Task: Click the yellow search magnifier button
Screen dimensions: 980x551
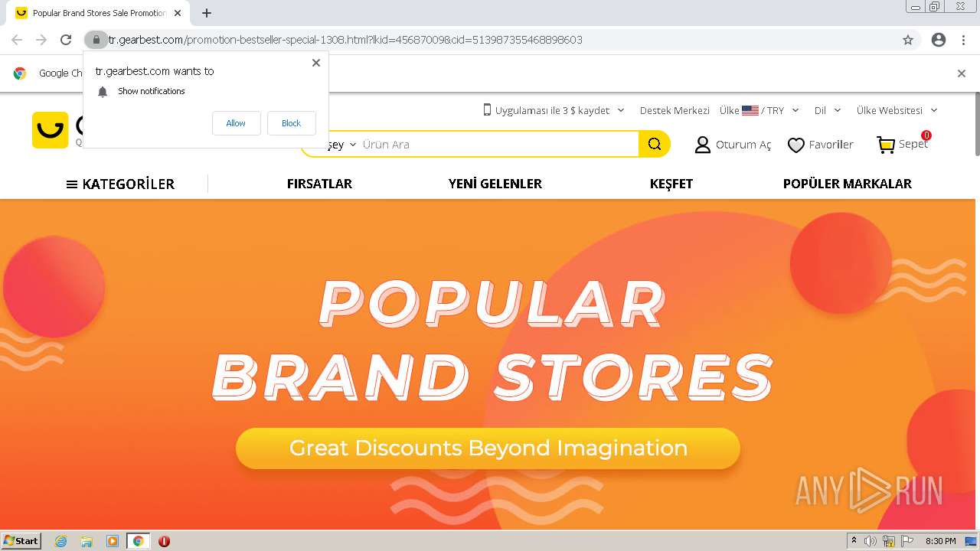Action: tap(654, 144)
